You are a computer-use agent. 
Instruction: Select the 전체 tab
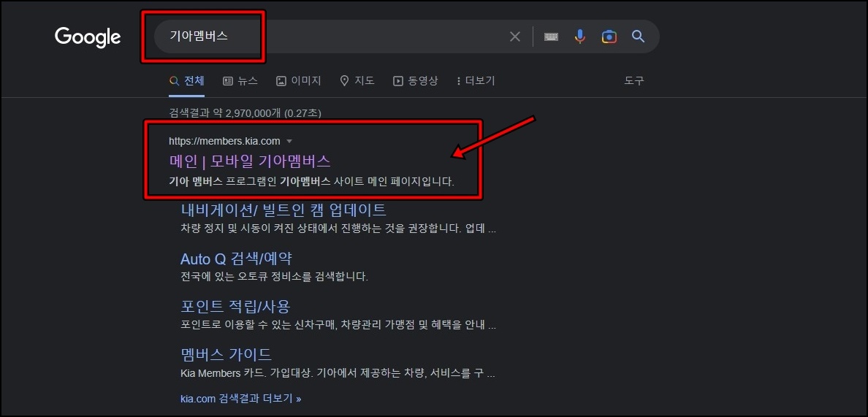(187, 81)
